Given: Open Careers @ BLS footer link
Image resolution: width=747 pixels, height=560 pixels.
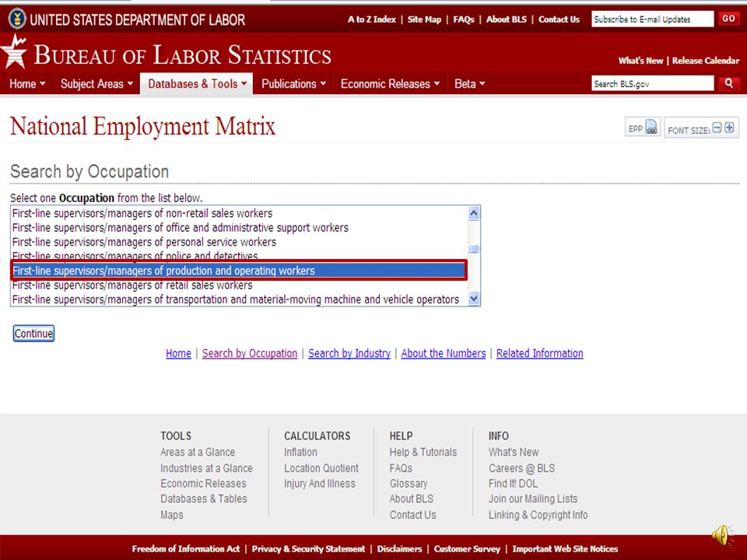Looking at the screenshot, I should click(x=521, y=468).
